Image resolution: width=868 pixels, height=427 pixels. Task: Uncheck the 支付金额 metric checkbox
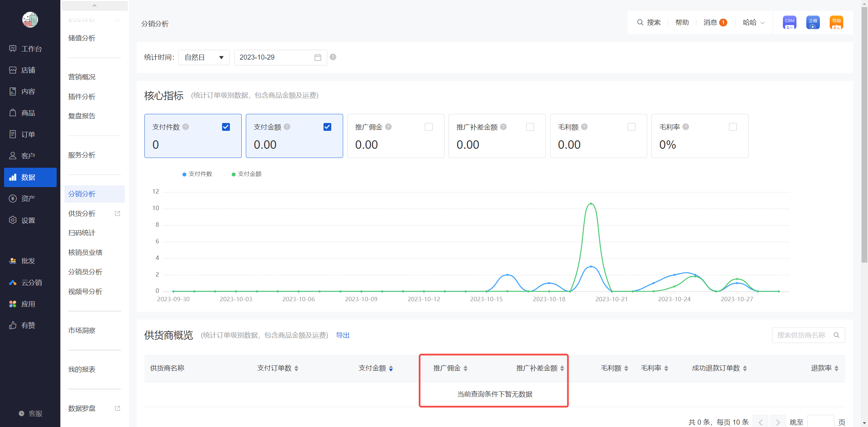pyautogui.click(x=327, y=127)
